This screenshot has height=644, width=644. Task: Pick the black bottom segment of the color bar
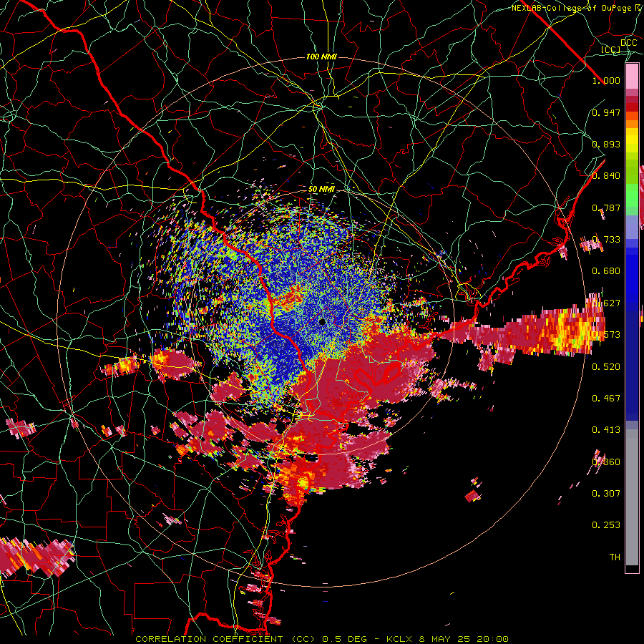[x=632, y=569]
